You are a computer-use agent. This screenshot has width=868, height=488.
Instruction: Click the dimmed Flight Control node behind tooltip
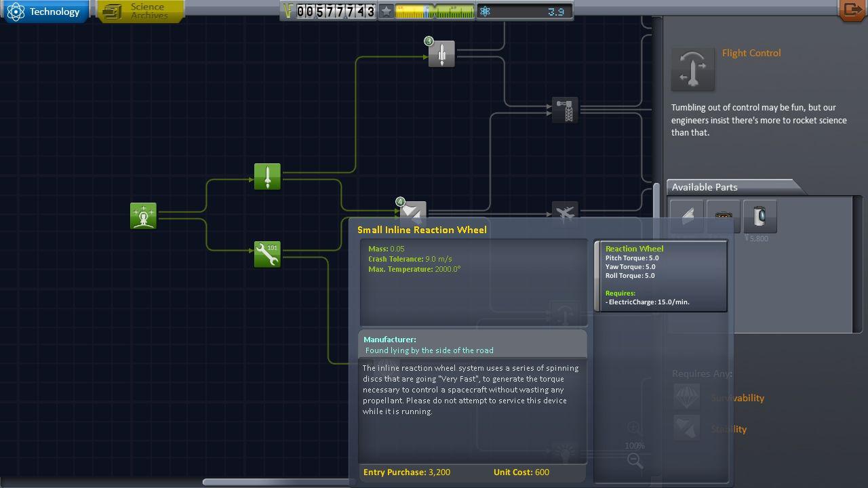pos(565,313)
